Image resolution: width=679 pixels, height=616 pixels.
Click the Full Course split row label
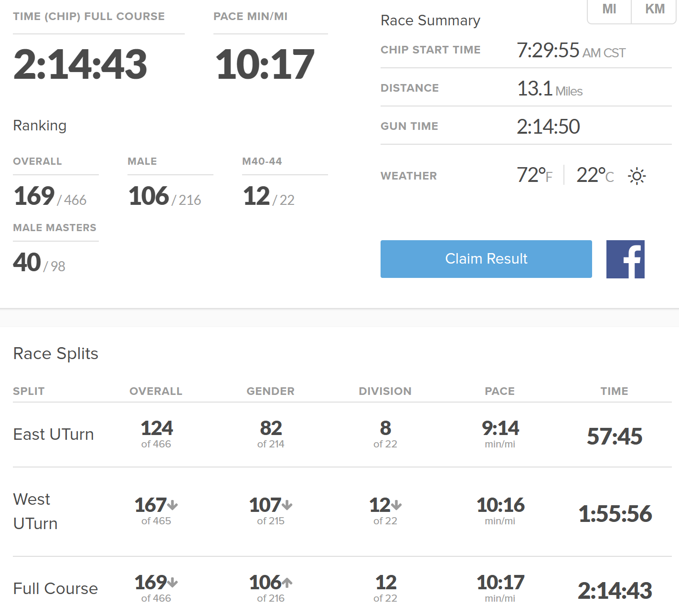tap(55, 589)
